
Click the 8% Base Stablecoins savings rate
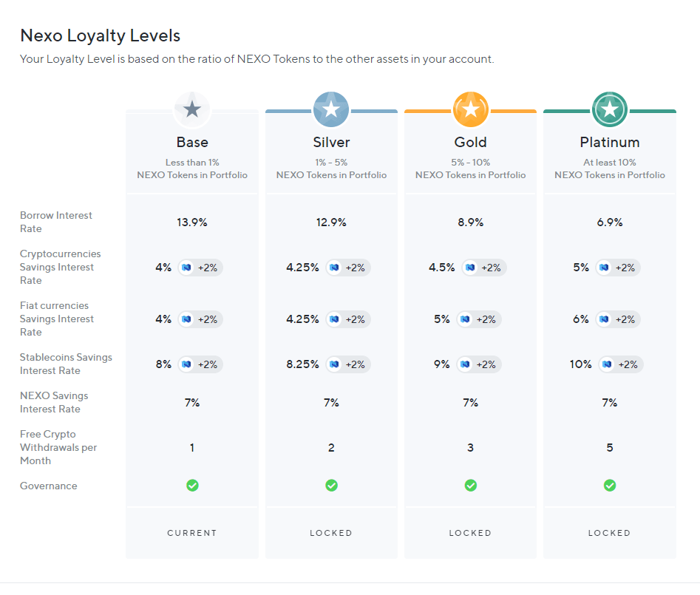point(163,364)
